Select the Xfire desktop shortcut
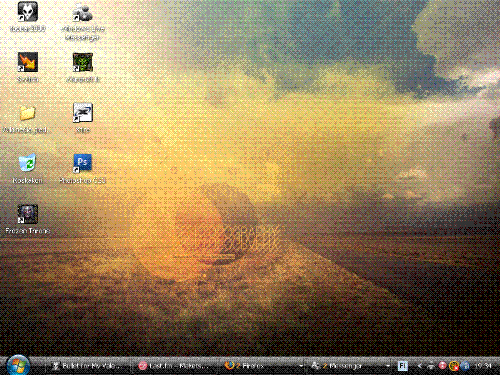 click(x=83, y=118)
